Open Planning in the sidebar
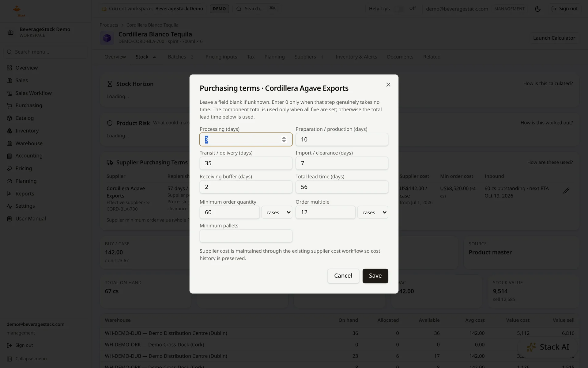This screenshot has height=368, width=588. (26, 181)
